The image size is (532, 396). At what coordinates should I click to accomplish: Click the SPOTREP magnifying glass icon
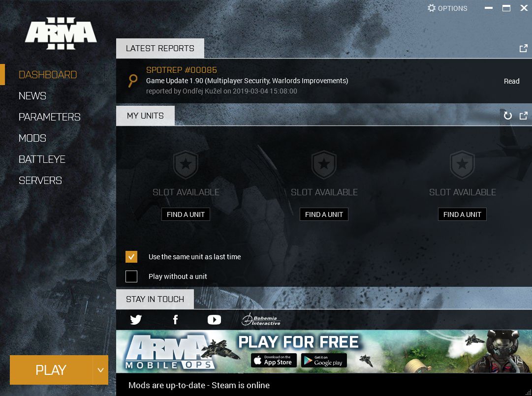[132, 81]
